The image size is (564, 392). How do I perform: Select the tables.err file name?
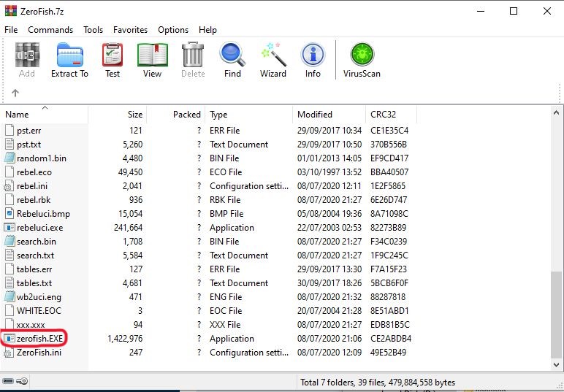click(x=34, y=269)
